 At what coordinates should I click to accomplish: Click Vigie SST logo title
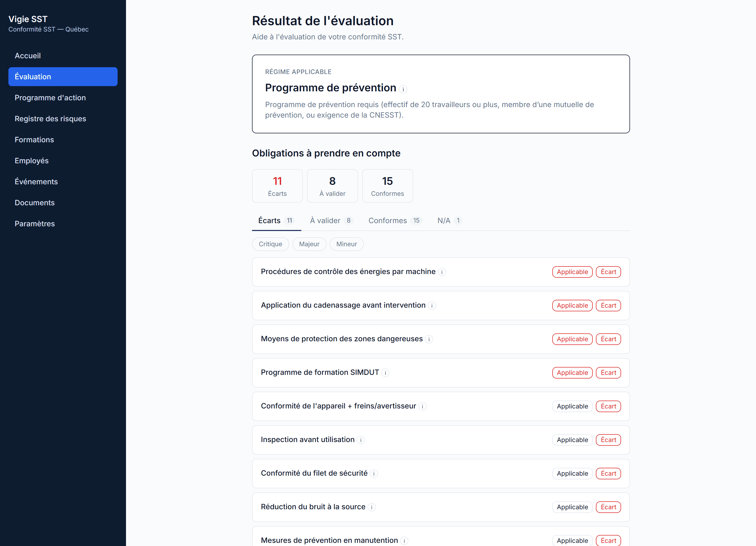pyautogui.click(x=28, y=19)
